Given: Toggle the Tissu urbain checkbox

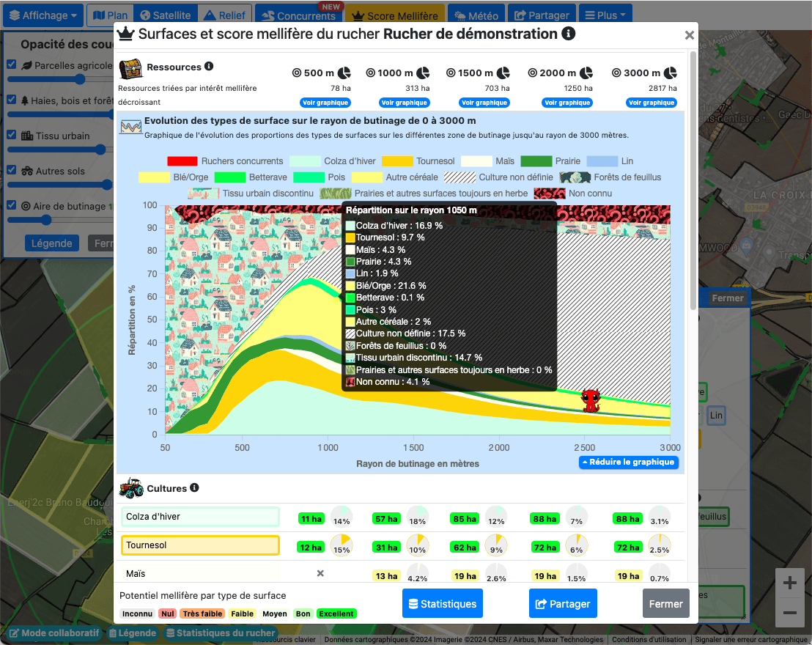Looking at the screenshot, I should click(x=12, y=135).
